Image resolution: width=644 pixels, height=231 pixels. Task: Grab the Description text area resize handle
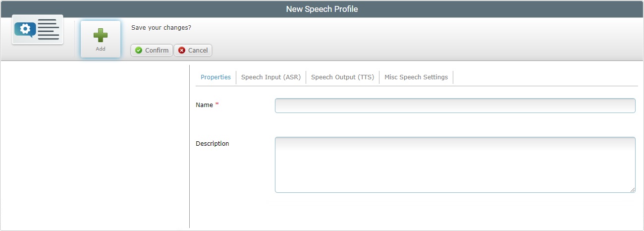click(x=633, y=190)
